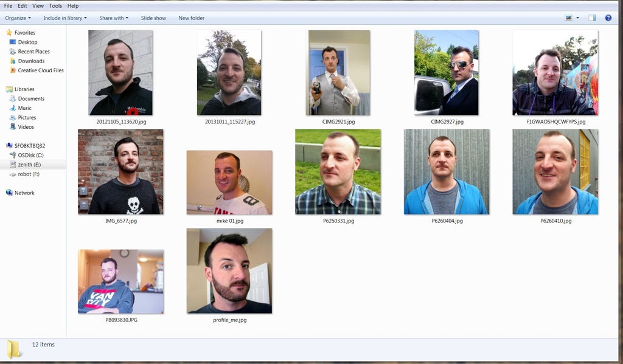Select the F1GWAOSHQCWFYPS.jpg thumbnail
This screenshot has width=623, height=364.
tap(555, 73)
